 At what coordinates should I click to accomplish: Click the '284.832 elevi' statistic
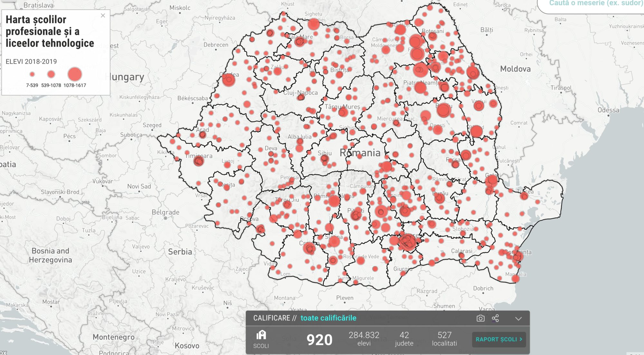(x=364, y=339)
